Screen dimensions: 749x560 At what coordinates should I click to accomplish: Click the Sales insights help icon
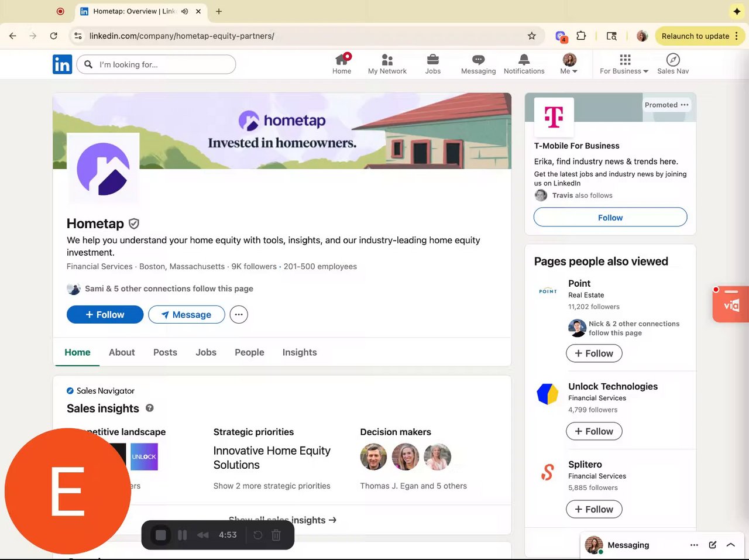pyautogui.click(x=150, y=408)
